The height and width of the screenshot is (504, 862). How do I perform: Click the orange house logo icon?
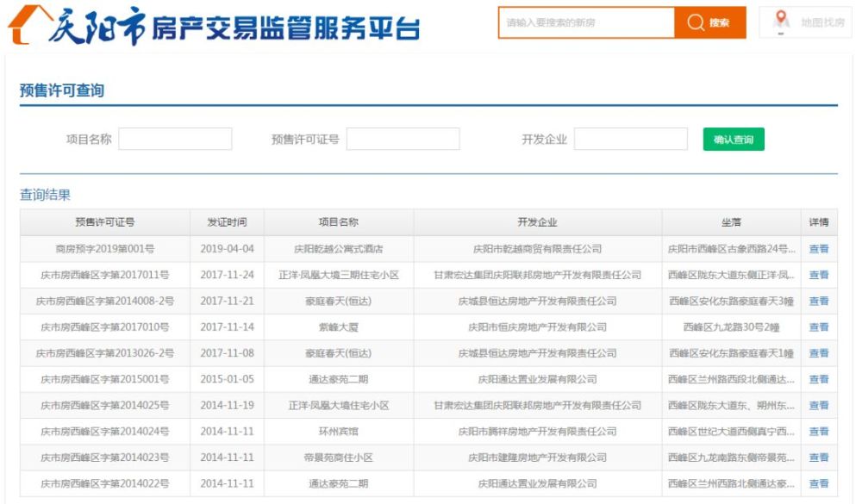point(31,25)
